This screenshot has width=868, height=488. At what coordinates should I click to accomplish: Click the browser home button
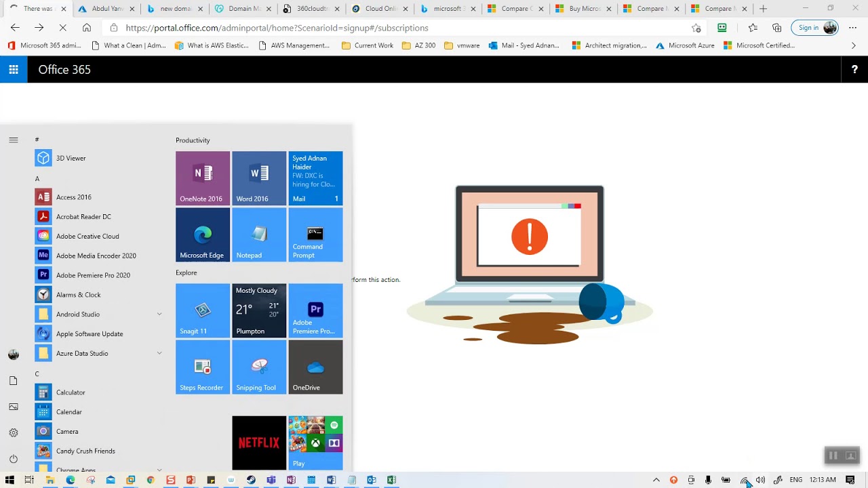87,28
